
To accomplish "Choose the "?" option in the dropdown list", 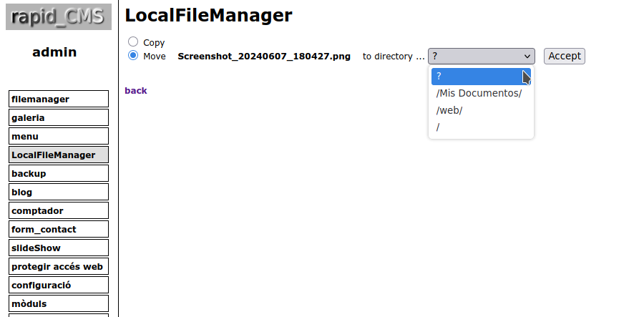I will [x=481, y=77].
